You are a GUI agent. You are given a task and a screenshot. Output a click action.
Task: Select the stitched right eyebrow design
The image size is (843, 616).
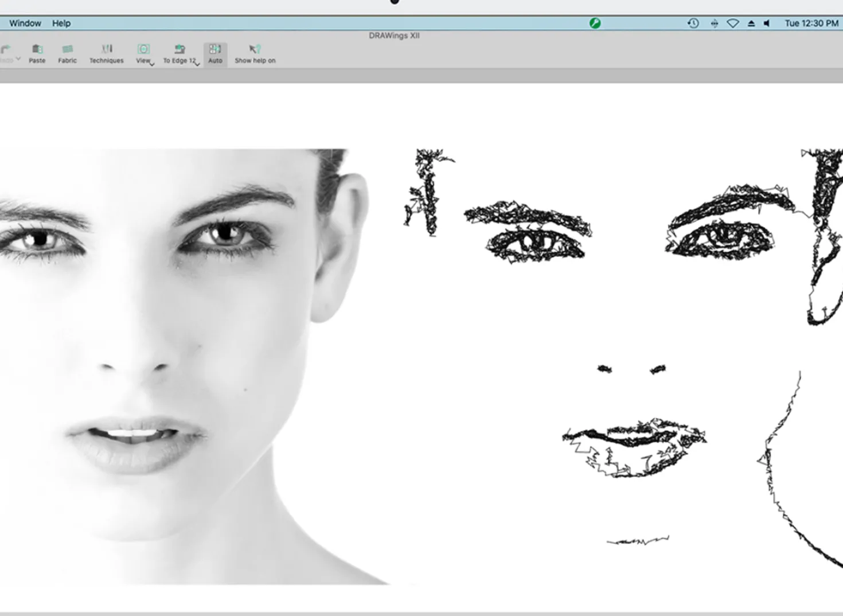[731, 207]
